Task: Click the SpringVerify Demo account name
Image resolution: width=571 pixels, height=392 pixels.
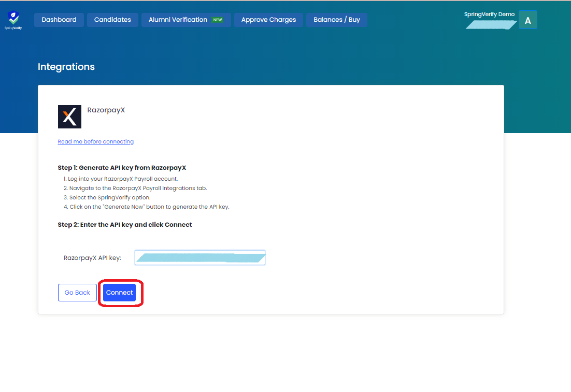Action: point(489,14)
